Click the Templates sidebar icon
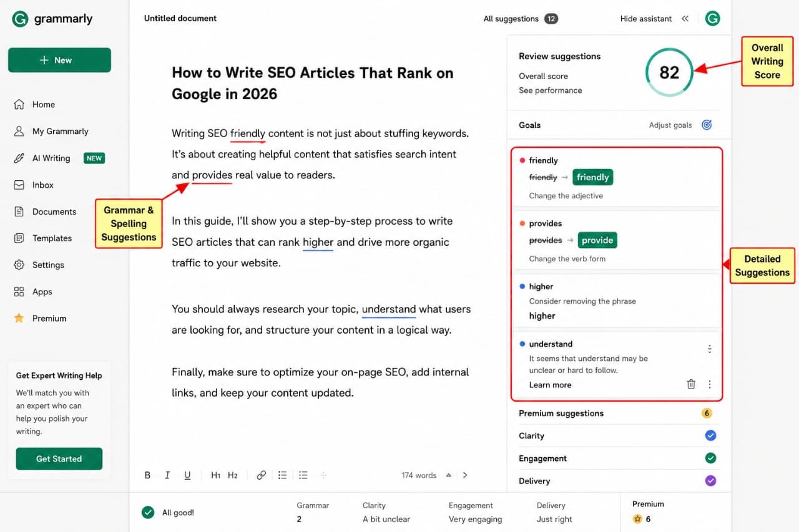799x532 pixels. coord(19,238)
